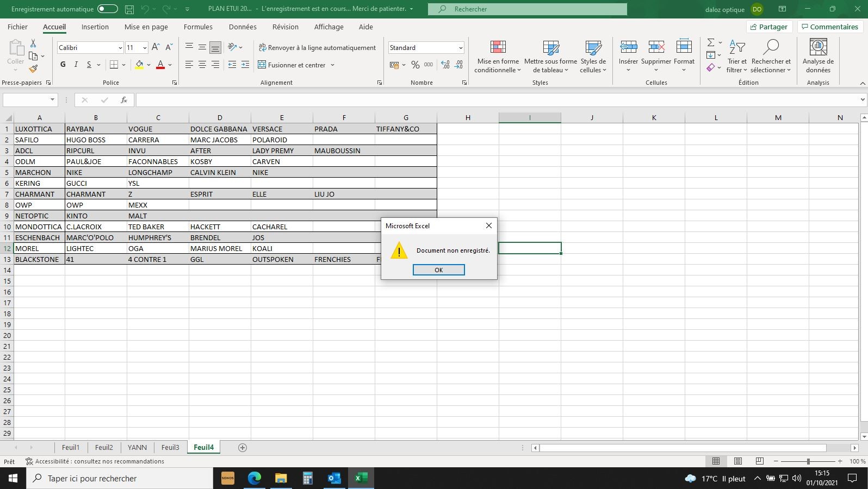Switch to the YANN sheet tab
The image size is (868, 489).
click(137, 447)
